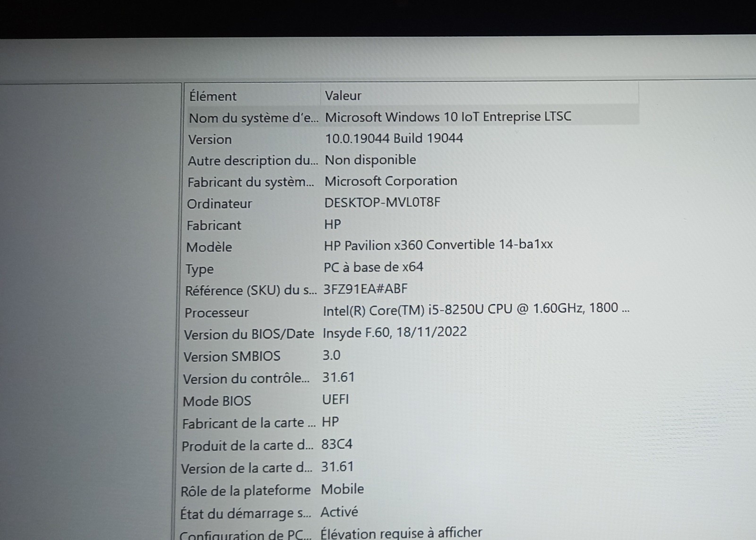Click value "10.0.19044 Build 19044"

point(394,138)
